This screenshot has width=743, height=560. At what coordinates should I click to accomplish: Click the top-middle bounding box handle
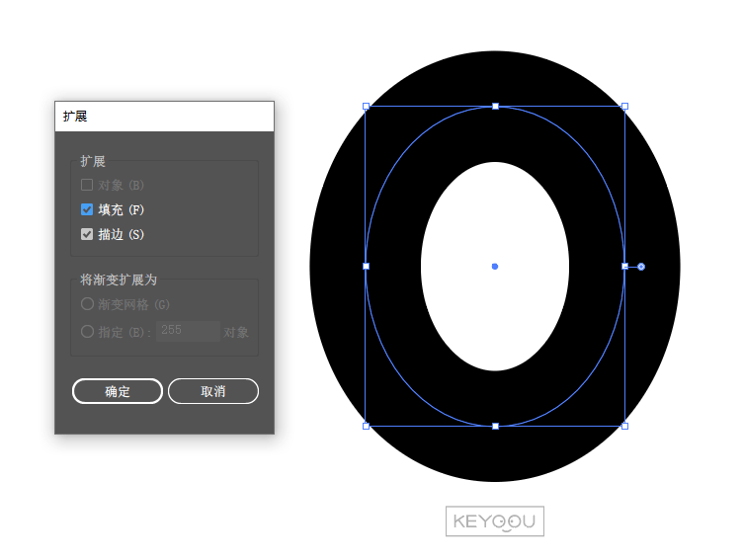pos(495,106)
